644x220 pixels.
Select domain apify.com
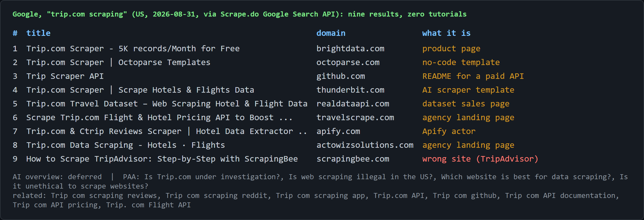coord(338,132)
